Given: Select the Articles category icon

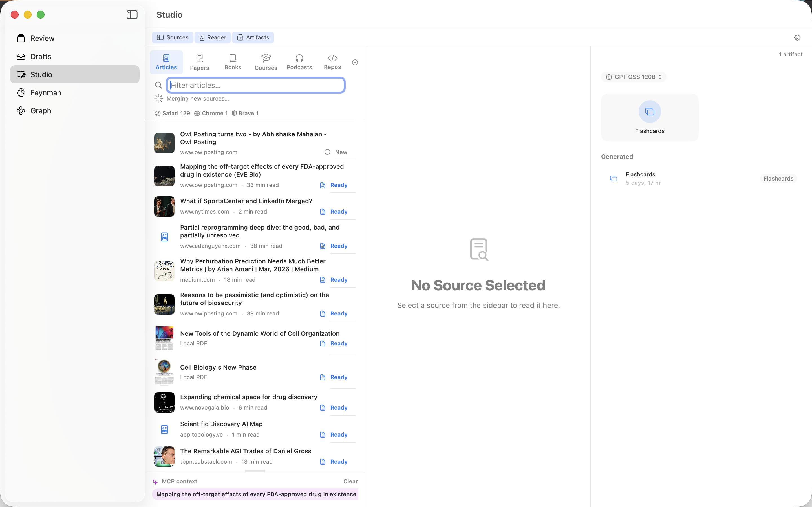Looking at the screenshot, I should pos(166,61).
